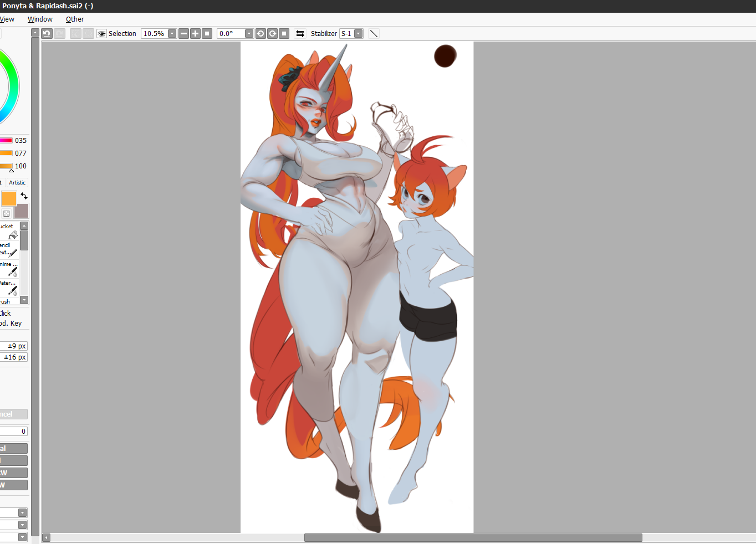
Task: Click the tool list scrollbar thumb
Action: point(24,241)
